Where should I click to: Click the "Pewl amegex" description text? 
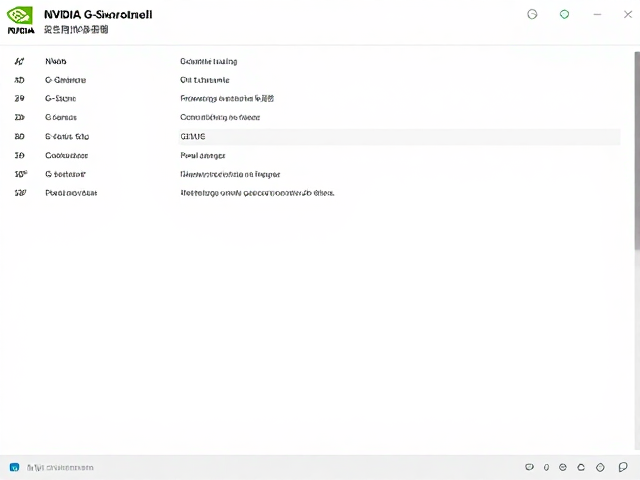click(203, 156)
